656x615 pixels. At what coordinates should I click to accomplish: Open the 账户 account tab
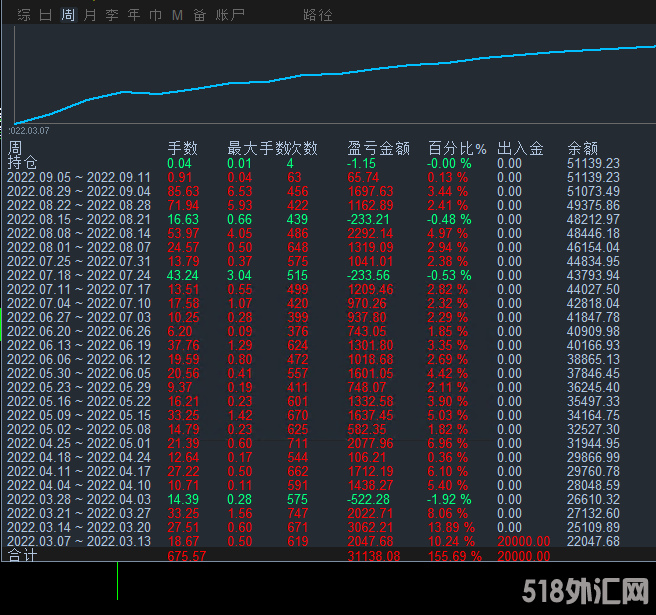click(x=230, y=15)
